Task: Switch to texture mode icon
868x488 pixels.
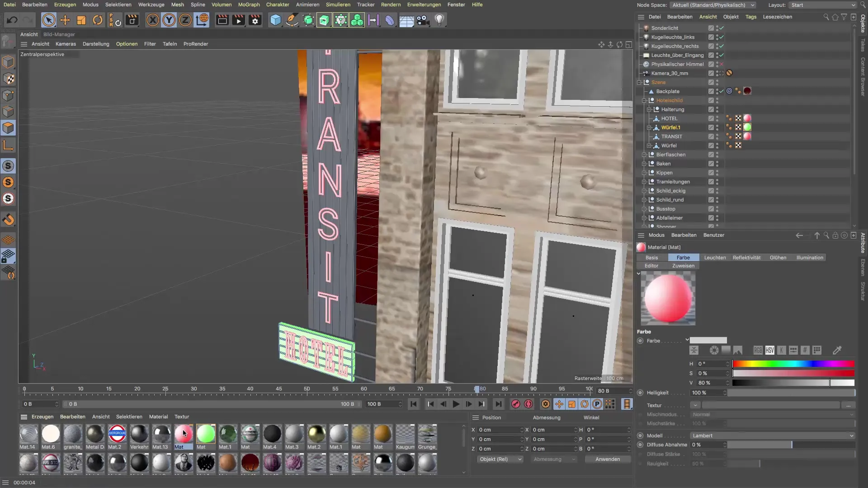Action: 9,79
